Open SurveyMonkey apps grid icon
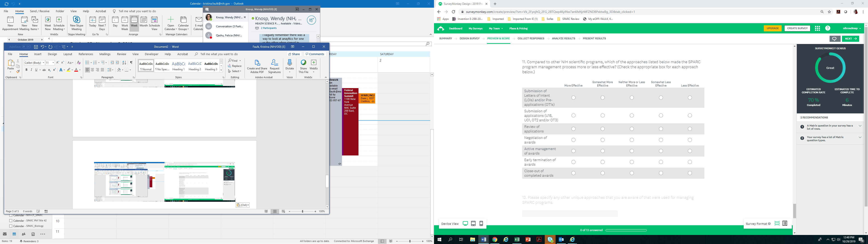This screenshot has height=244, width=868. click(x=817, y=28)
